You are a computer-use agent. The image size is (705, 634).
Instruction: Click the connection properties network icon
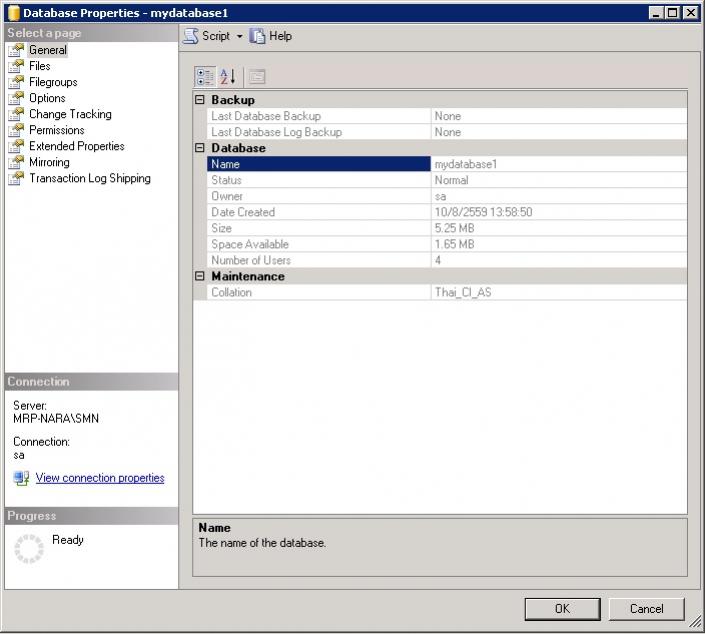21,478
